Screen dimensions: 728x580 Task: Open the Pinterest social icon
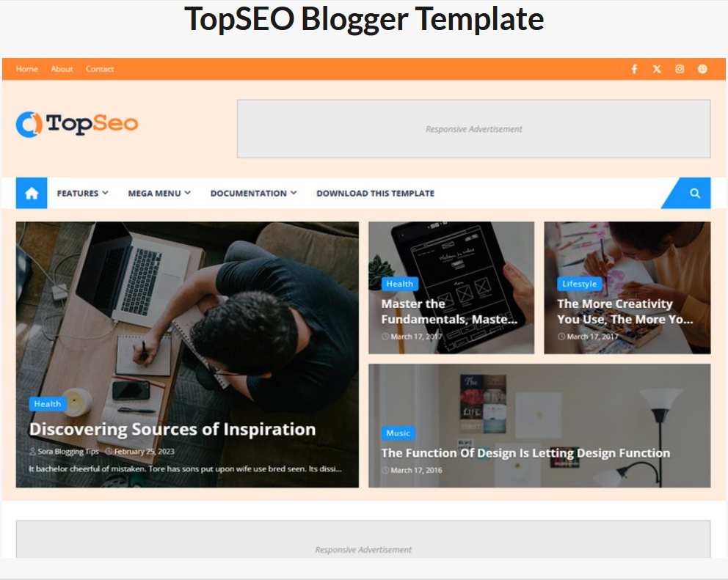[702, 69]
